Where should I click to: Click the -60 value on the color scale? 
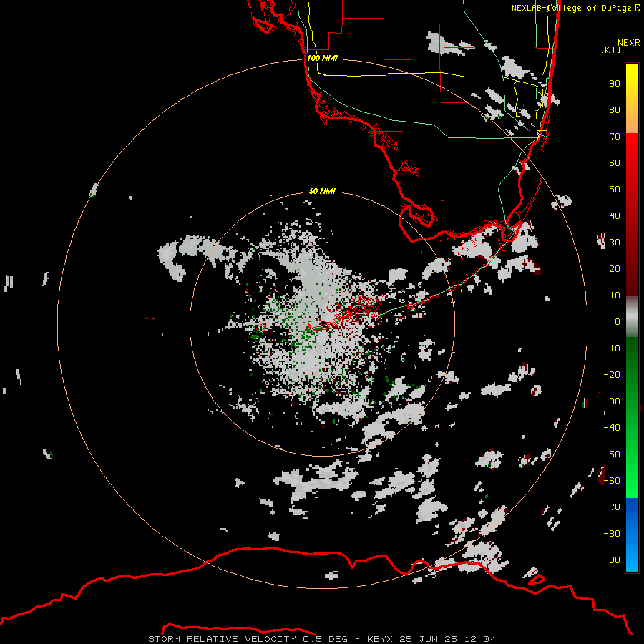click(612, 481)
